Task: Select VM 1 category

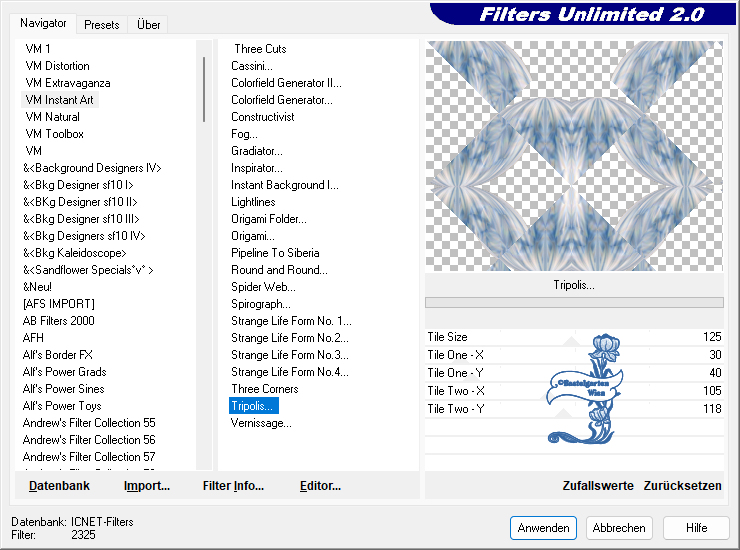Action: 38,49
